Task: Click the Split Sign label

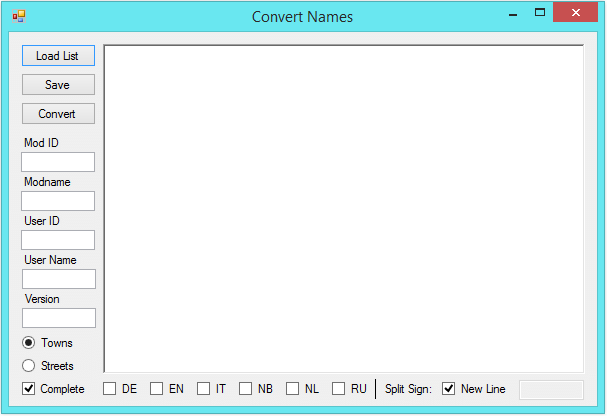Action: tap(408, 389)
